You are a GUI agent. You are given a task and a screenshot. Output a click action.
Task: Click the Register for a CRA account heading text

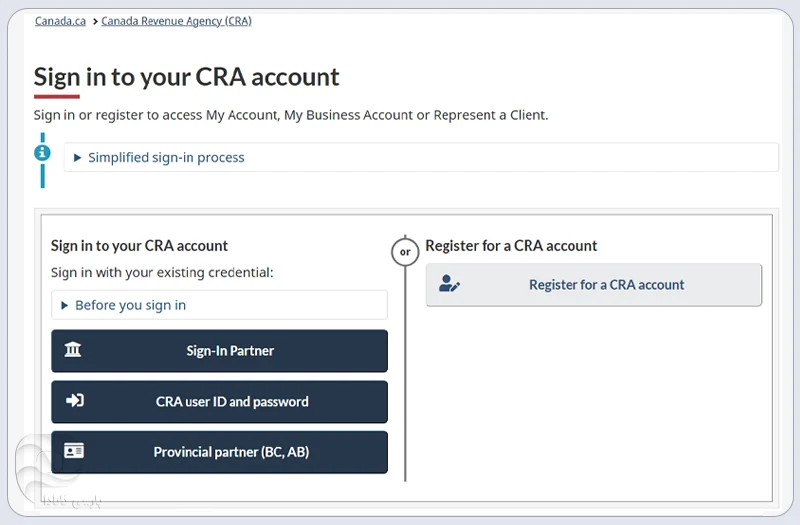pos(511,245)
